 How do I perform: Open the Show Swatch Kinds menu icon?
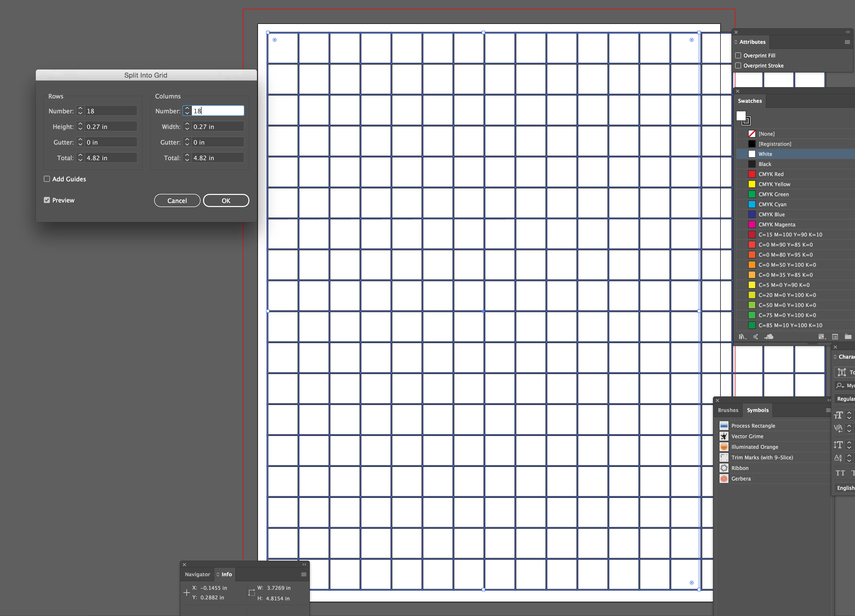[x=822, y=337]
